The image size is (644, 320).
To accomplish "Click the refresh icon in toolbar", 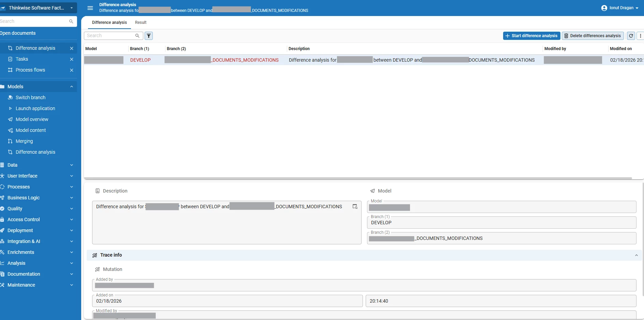I will coord(631,36).
